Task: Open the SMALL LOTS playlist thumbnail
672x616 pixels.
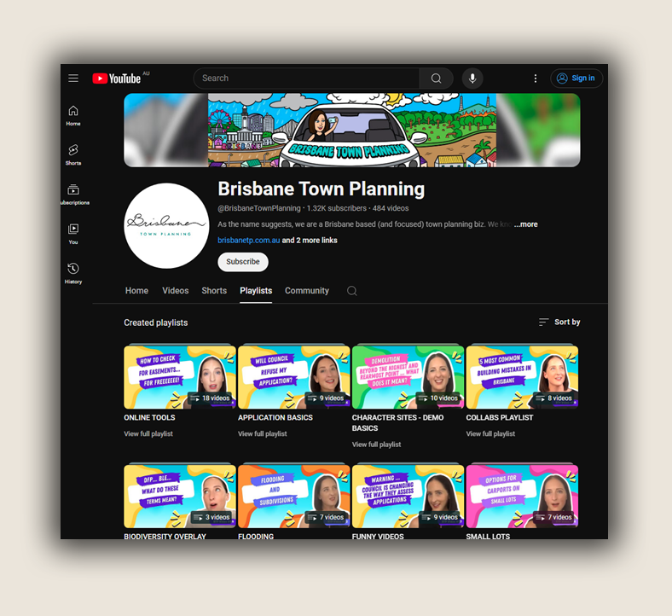Action: click(522, 497)
